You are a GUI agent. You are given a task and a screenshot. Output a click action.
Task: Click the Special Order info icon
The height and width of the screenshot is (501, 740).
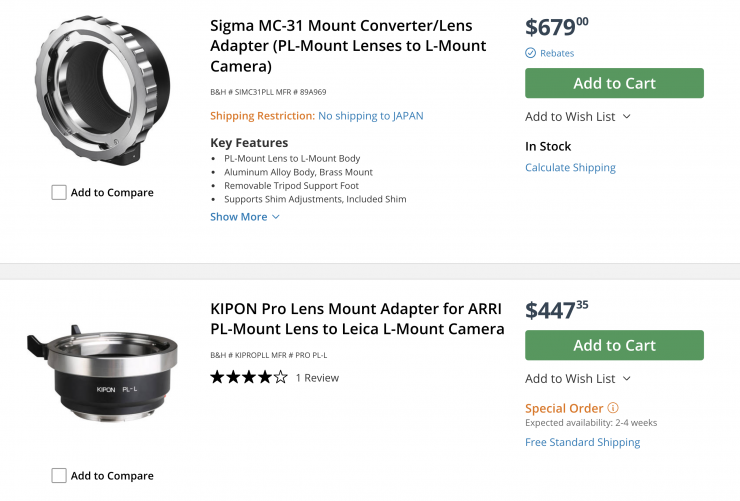(x=613, y=408)
